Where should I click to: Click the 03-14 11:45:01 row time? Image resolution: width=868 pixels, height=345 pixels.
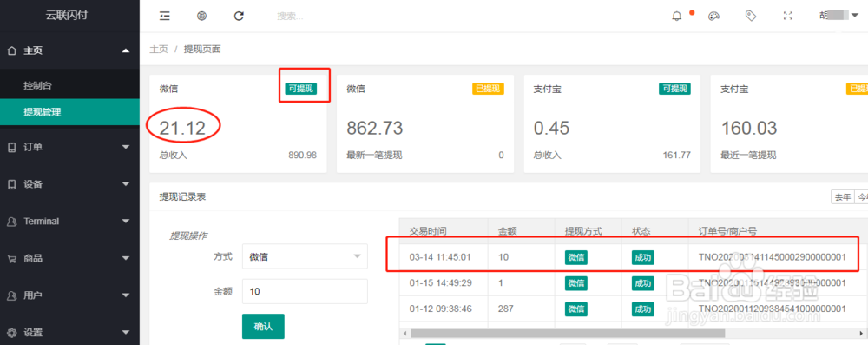point(440,257)
